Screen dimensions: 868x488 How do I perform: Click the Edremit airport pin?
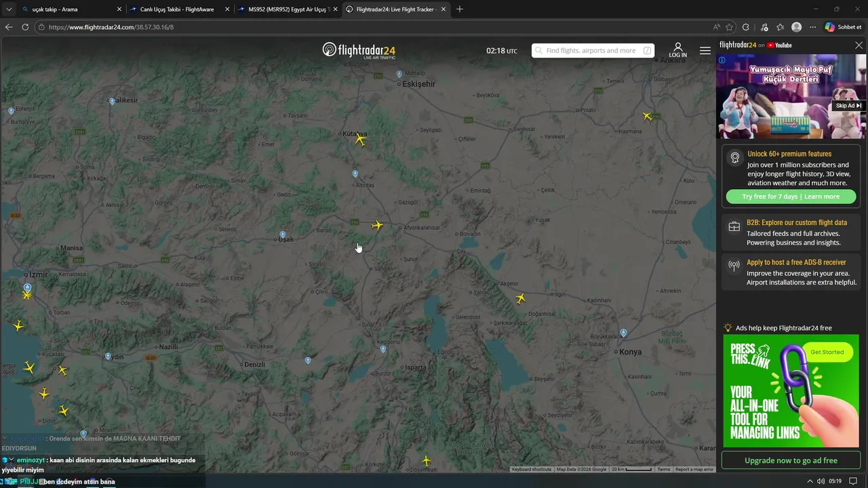pyautogui.click(x=11, y=110)
